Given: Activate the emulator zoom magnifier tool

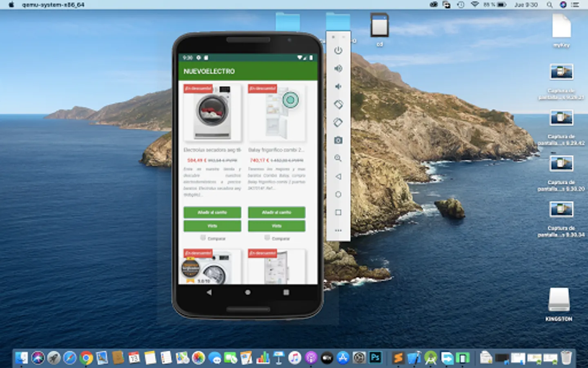Looking at the screenshot, I should click(x=338, y=158).
